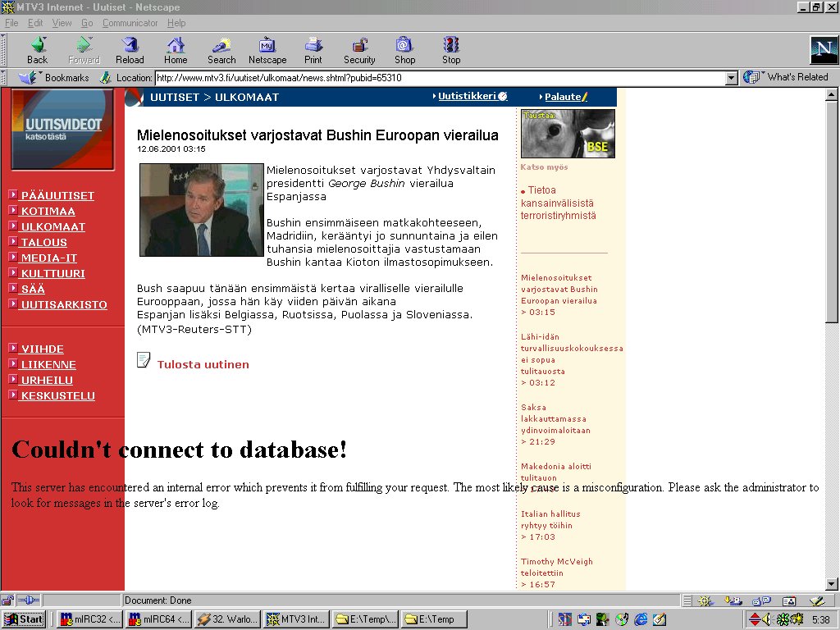Open the Help menu
This screenshot has width=840, height=630.
coord(176,23)
